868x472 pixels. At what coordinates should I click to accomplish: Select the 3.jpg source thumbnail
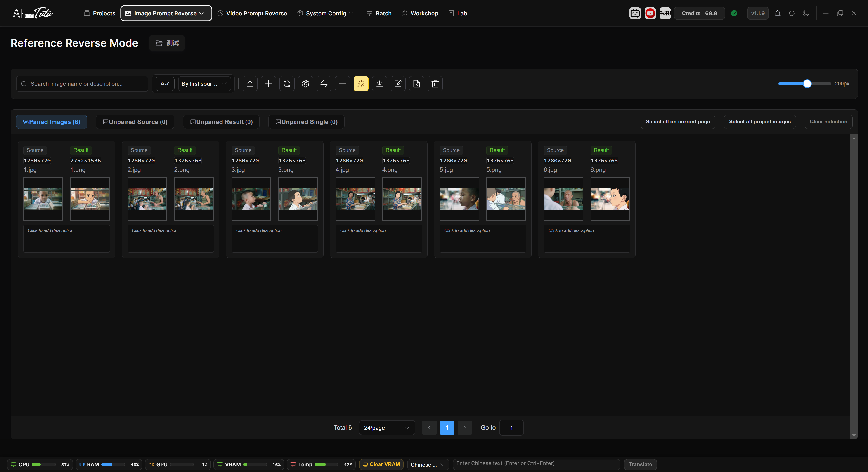251,199
